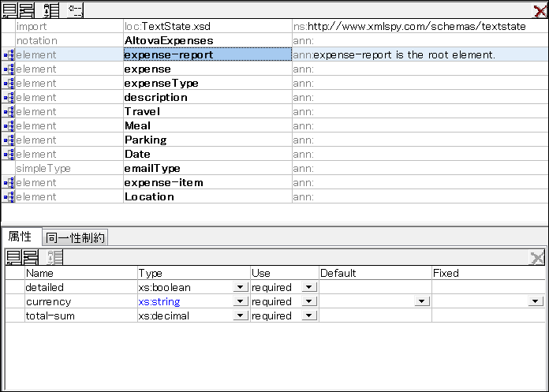Open Default dropdown for currency attribute
The image size is (549, 392).
coord(422,301)
